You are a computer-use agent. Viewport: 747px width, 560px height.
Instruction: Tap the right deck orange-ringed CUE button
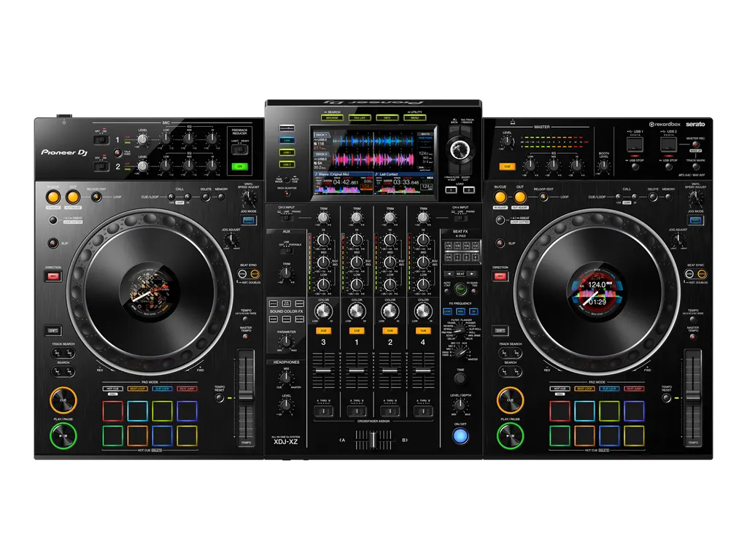click(510, 400)
